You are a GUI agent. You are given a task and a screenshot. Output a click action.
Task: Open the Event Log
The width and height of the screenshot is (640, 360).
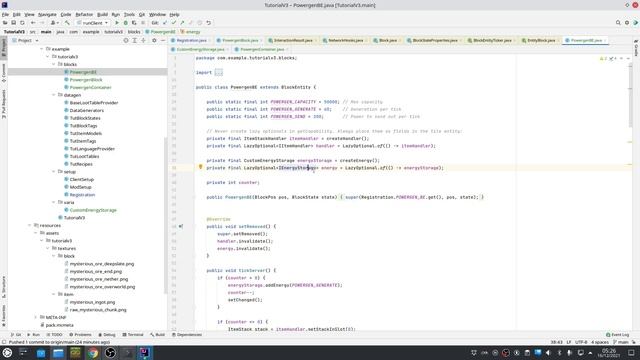click(618, 335)
